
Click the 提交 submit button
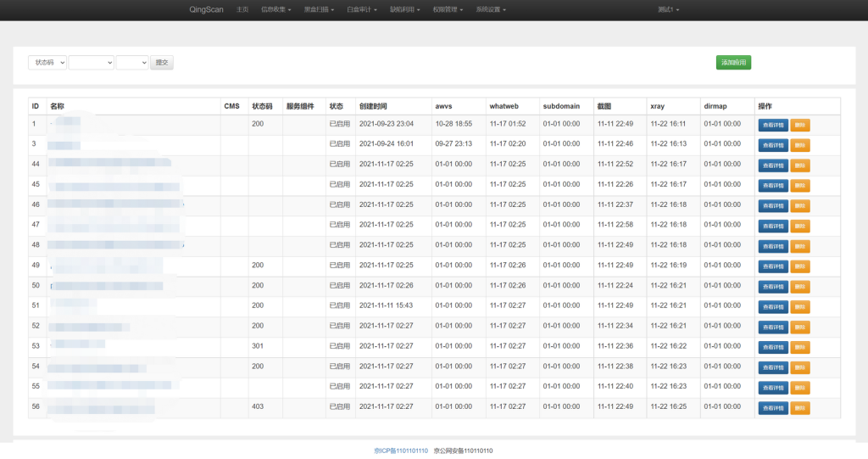[x=162, y=63]
